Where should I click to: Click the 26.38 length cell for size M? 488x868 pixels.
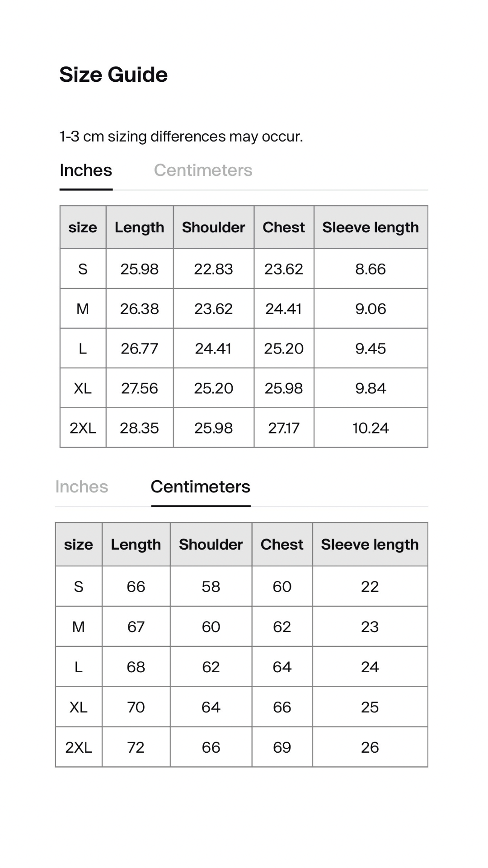click(140, 309)
